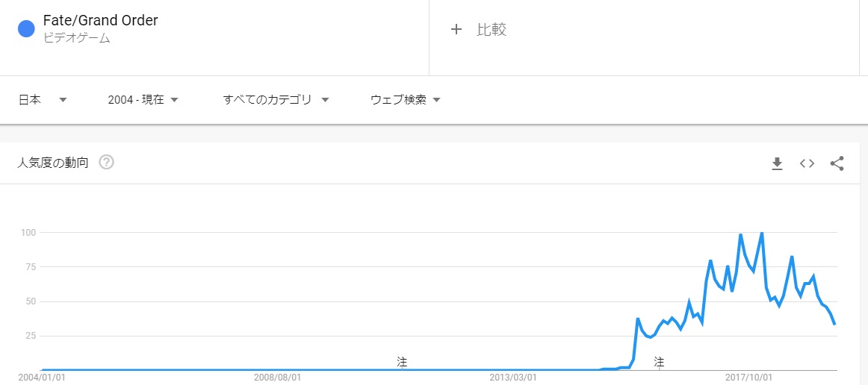Screen dimensions: 868x385
Task: Download the interest over time chart data
Action: 777,163
